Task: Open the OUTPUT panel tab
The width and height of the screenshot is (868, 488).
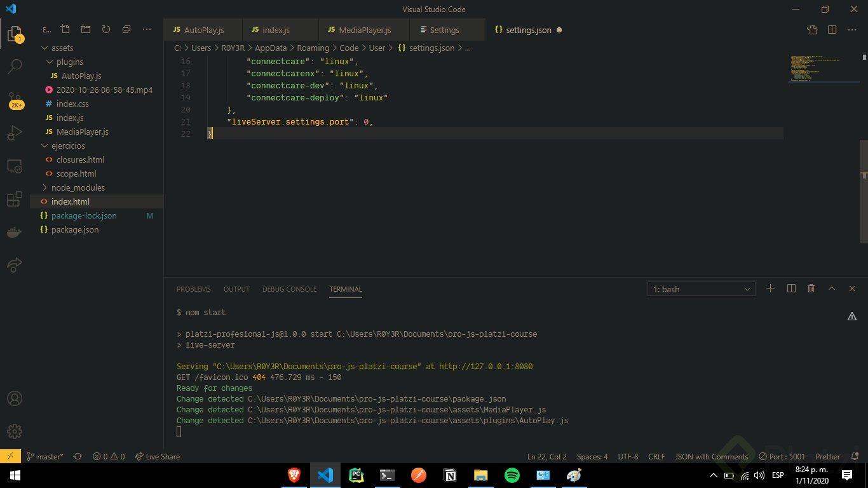Action: (x=236, y=289)
